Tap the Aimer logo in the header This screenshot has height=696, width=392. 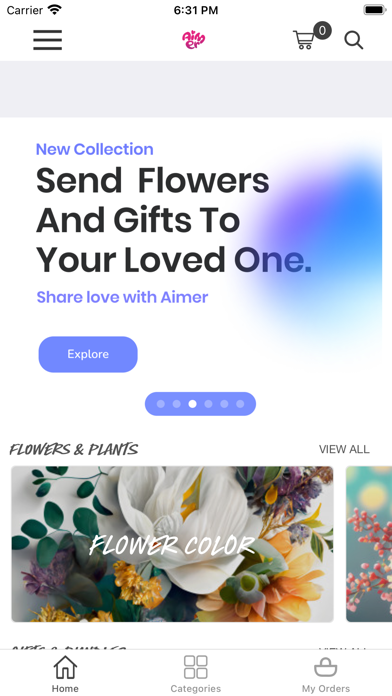click(x=194, y=40)
